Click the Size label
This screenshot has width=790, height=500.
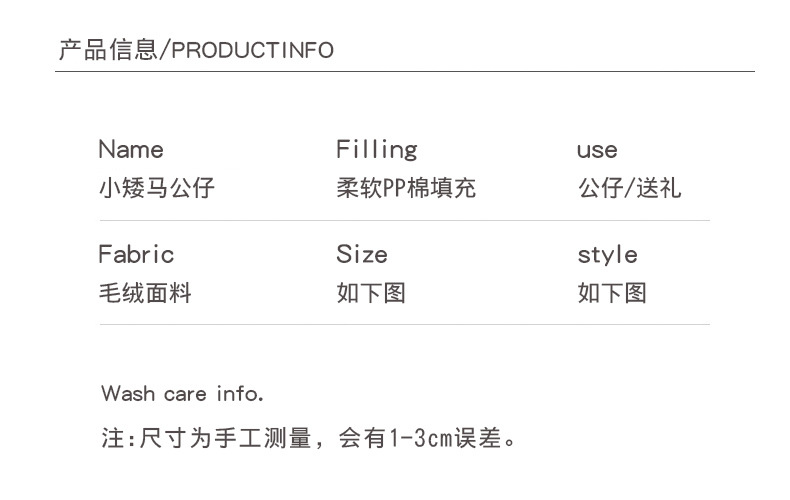point(361,254)
